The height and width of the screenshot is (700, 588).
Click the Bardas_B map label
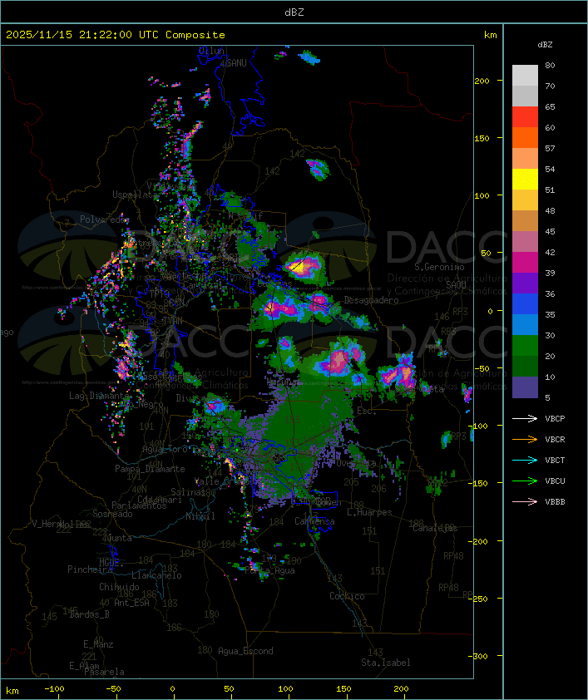pyautogui.click(x=89, y=614)
